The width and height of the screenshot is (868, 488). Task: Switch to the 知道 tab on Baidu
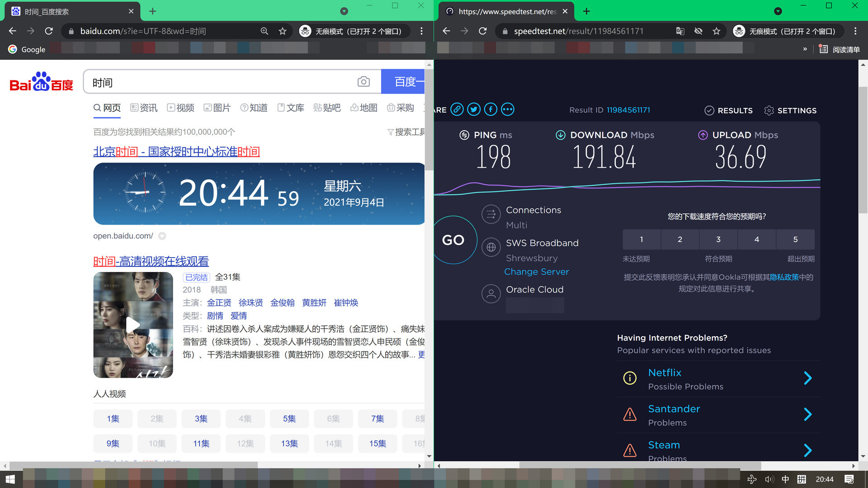click(254, 108)
